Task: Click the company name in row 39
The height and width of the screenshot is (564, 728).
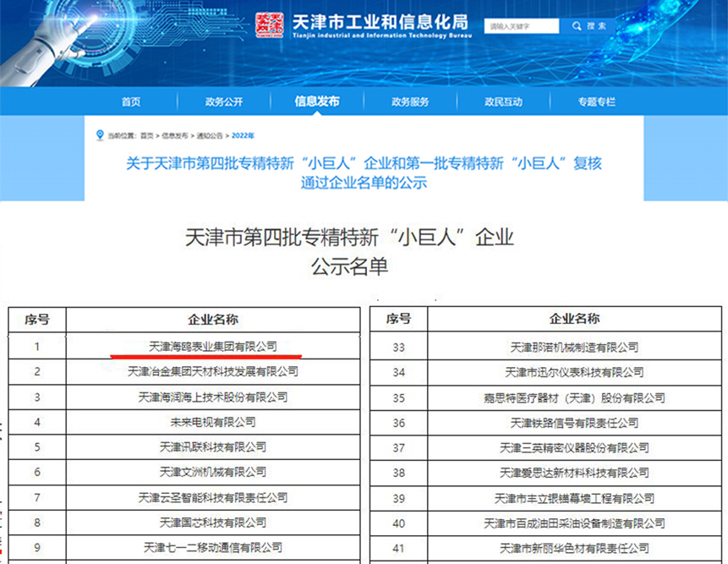Action: pyautogui.click(x=575, y=499)
